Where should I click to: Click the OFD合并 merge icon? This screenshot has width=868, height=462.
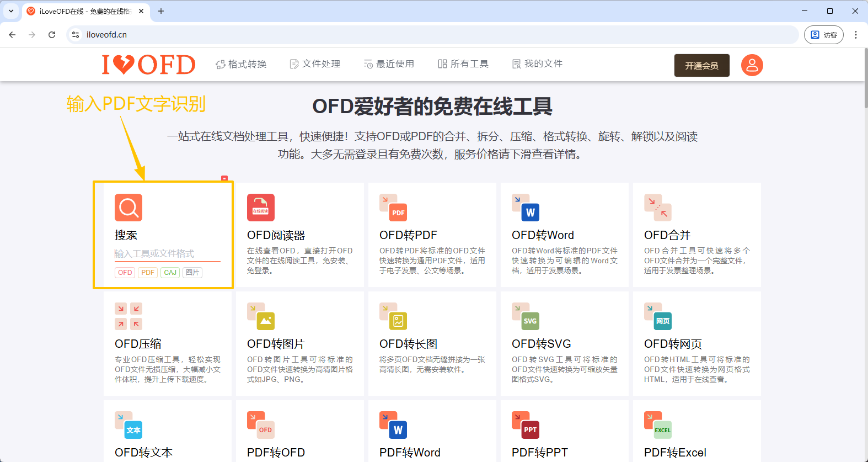point(658,208)
